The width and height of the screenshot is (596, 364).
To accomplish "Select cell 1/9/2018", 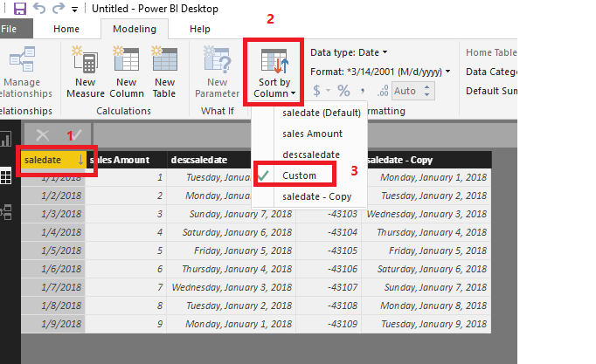I will pos(53,324).
